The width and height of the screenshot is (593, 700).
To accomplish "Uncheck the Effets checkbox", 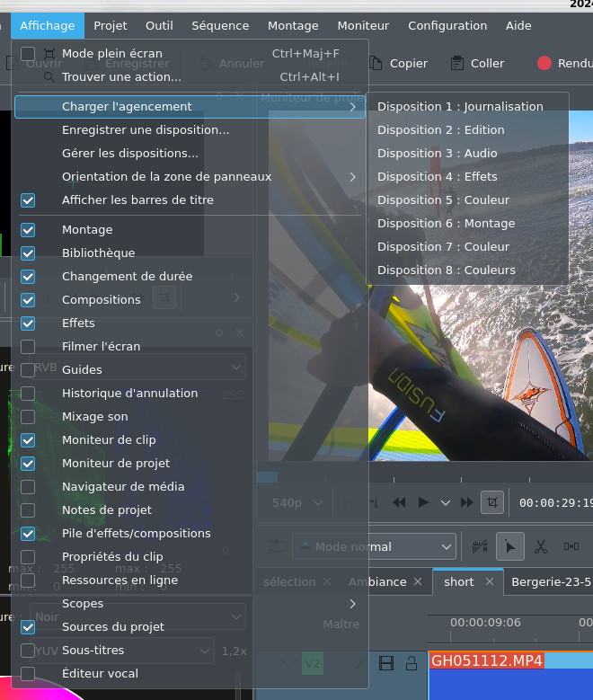I will point(28,323).
